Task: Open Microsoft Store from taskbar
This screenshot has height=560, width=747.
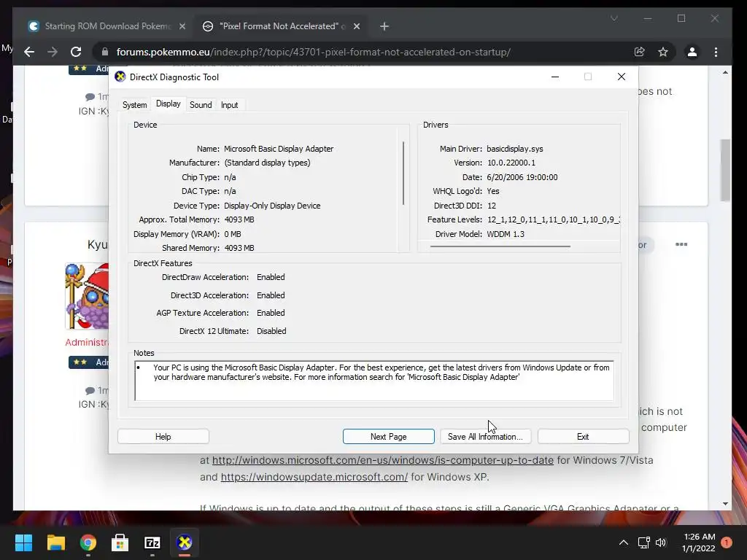Action: [120, 542]
